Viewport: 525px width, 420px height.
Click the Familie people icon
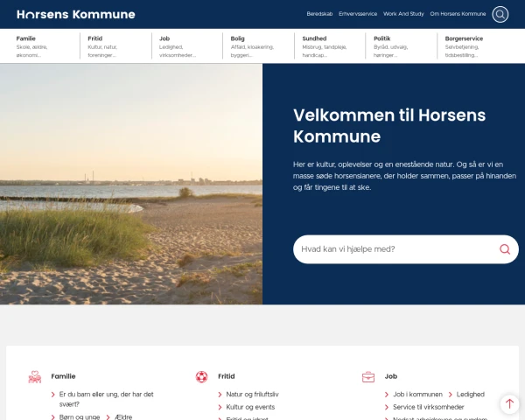[x=35, y=377]
